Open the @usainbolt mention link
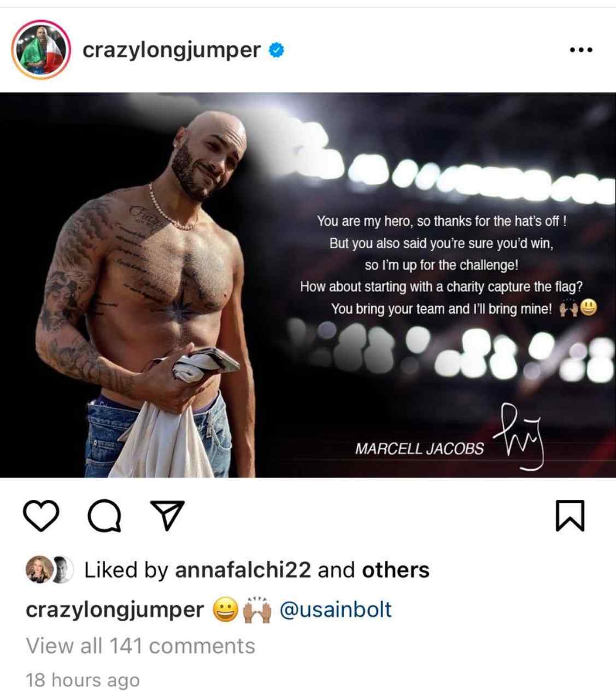 coord(336,609)
